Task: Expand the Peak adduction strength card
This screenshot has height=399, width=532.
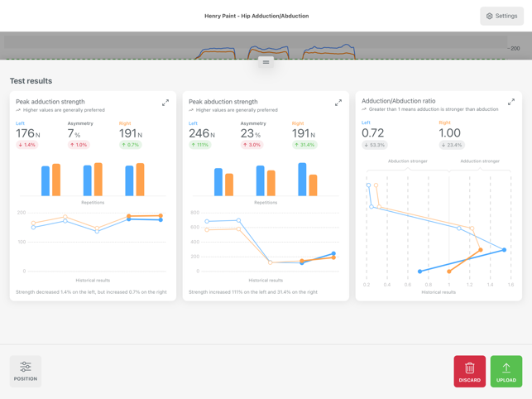Action: click(x=165, y=103)
